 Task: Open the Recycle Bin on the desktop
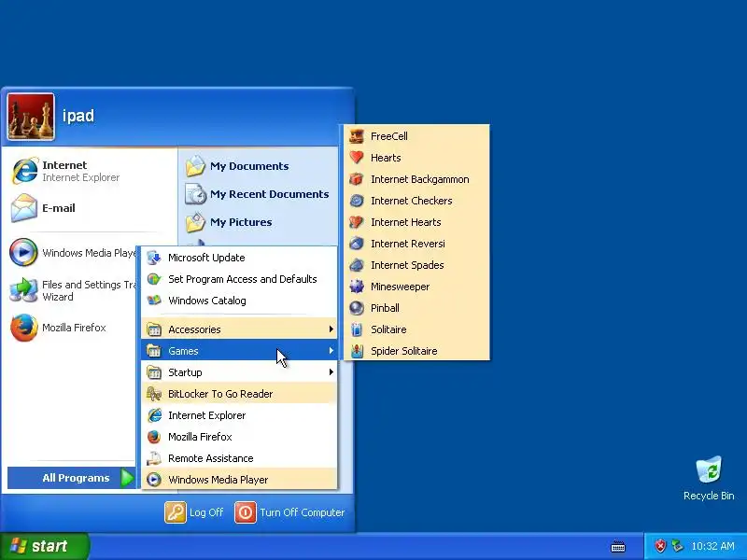coord(709,478)
